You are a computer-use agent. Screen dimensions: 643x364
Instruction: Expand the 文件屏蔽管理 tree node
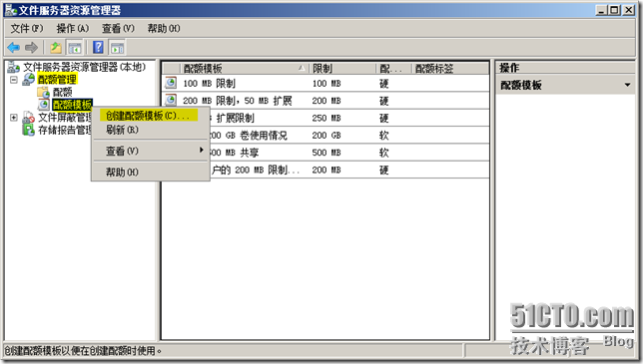coord(14,118)
